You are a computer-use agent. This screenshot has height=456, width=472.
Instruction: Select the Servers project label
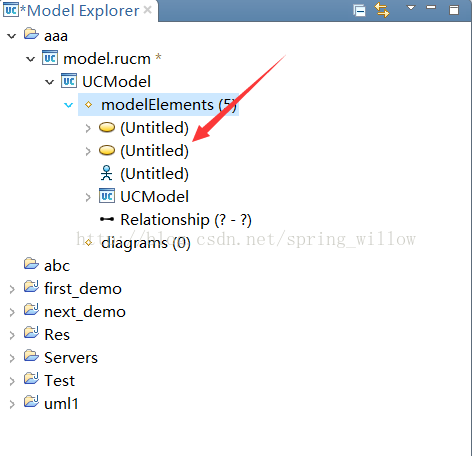(71, 358)
